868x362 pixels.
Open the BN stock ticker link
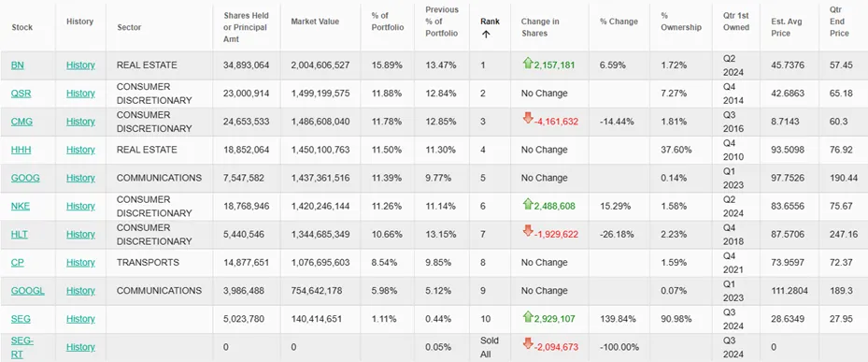[17, 65]
